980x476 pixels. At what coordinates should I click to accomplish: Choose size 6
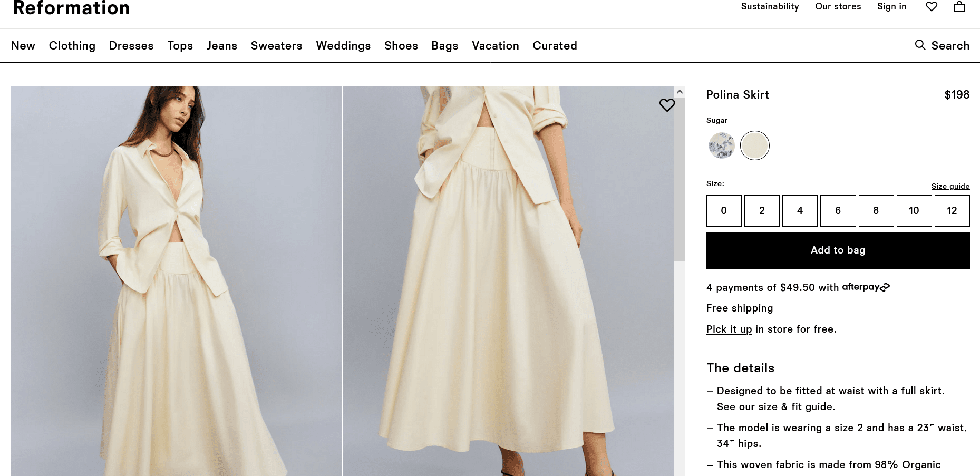[838, 211]
